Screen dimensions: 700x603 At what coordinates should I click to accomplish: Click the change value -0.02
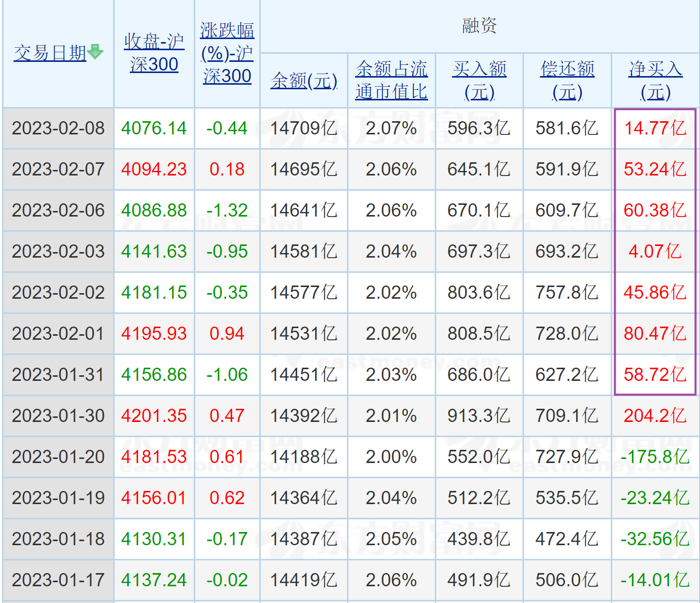coord(227,580)
